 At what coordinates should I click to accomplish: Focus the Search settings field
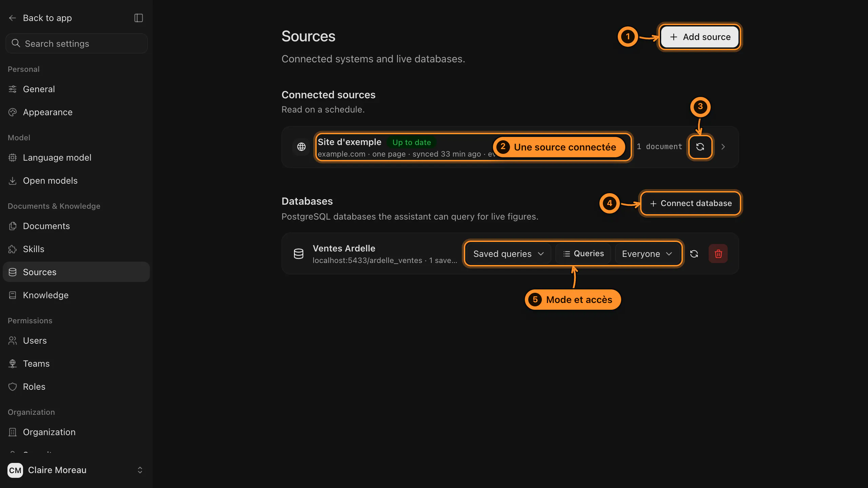77,43
